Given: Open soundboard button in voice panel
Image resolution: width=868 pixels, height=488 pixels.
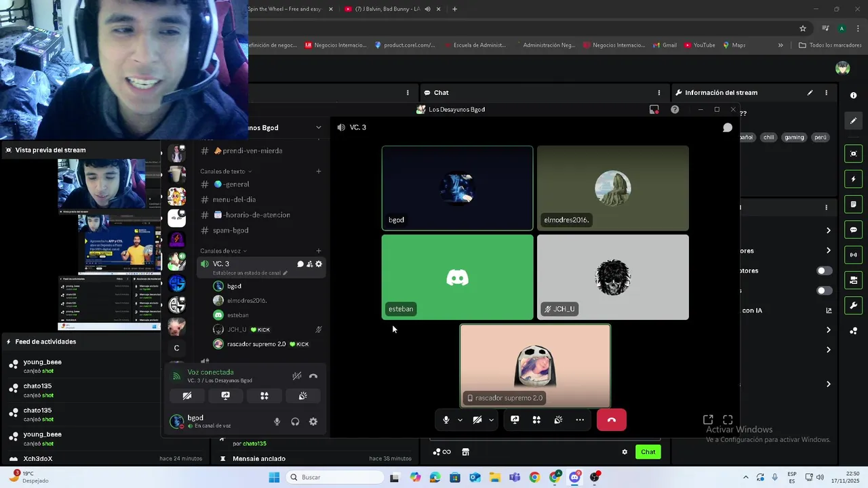Looking at the screenshot, I should pyautogui.click(x=303, y=396).
